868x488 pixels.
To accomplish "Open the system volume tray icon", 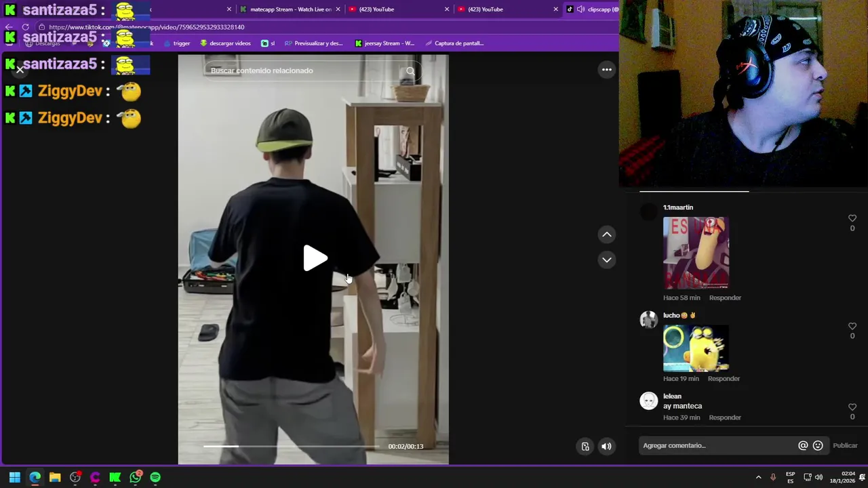I will [818, 477].
